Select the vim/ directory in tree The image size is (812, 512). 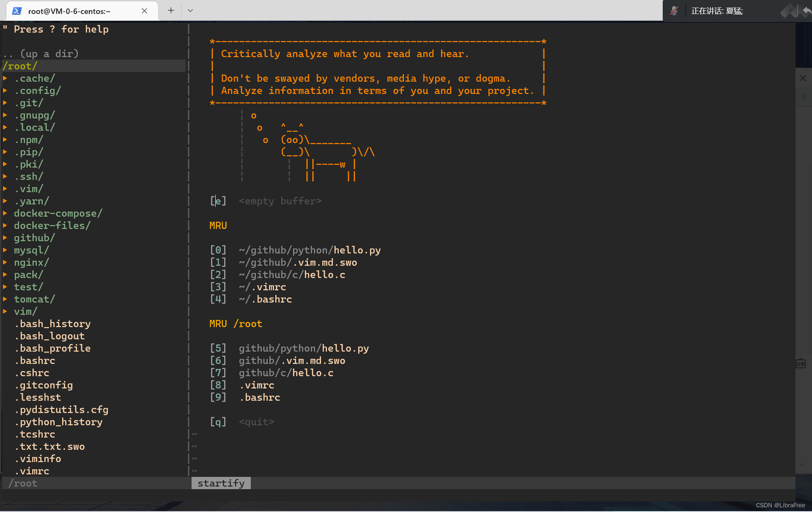(26, 311)
